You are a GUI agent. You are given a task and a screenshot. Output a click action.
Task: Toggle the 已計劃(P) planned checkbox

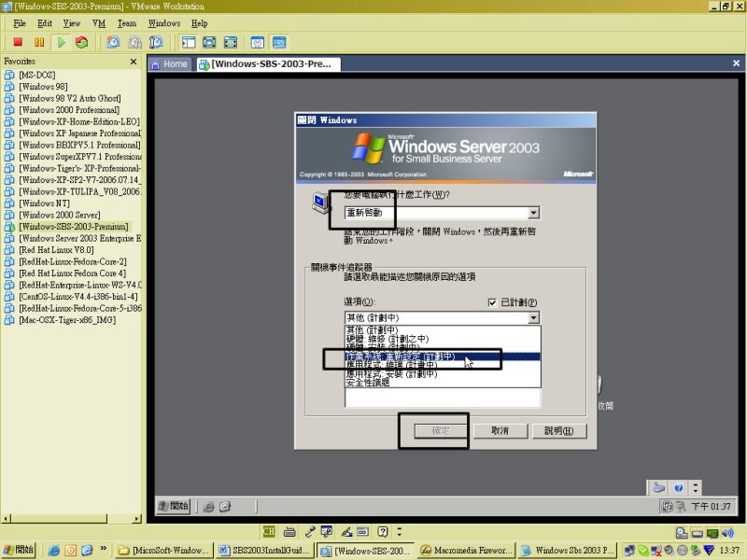coord(493,302)
